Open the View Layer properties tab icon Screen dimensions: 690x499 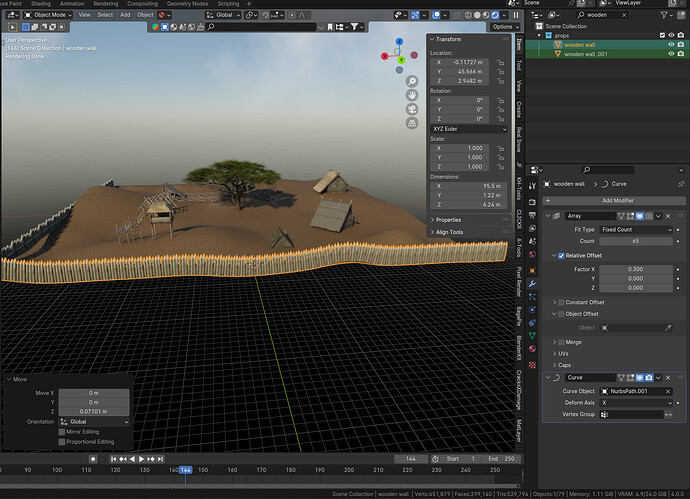tap(532, 228)
